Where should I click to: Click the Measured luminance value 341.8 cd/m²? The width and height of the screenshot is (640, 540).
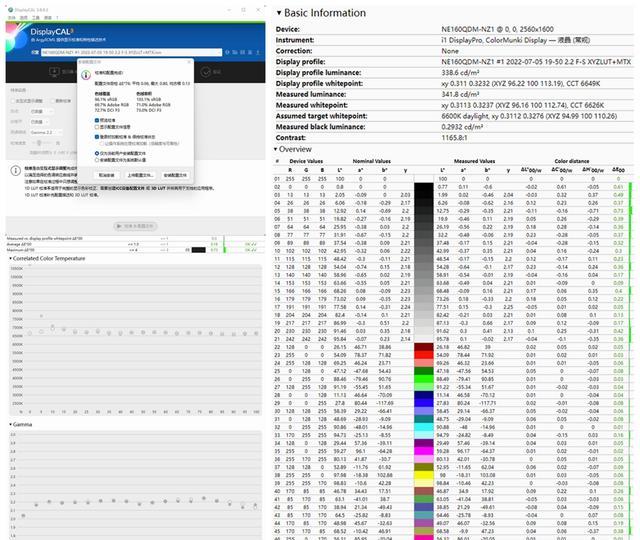(460, 94)
